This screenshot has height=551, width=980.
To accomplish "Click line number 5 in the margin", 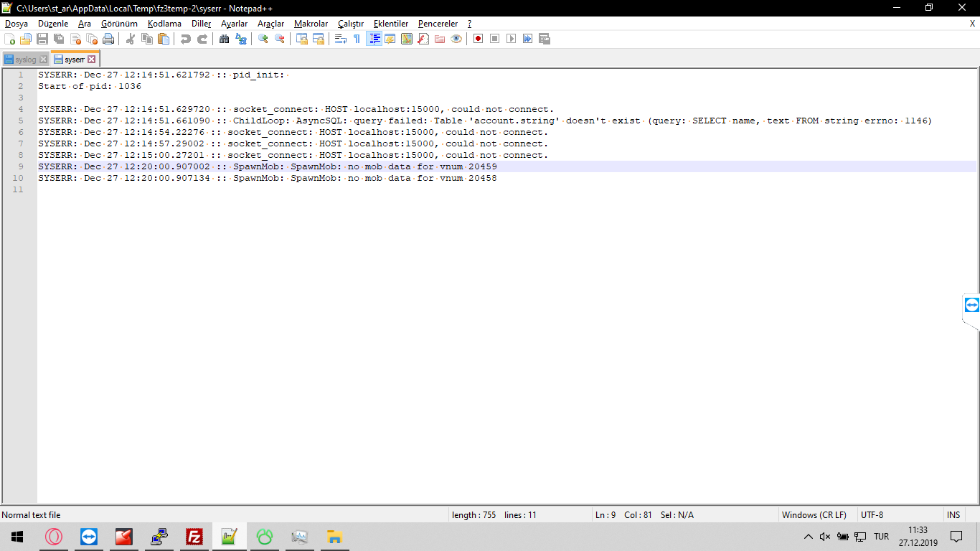I will (x=20, y=121).
